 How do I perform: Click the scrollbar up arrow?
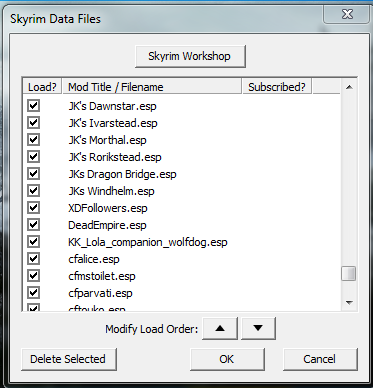(x=349, y=87)
